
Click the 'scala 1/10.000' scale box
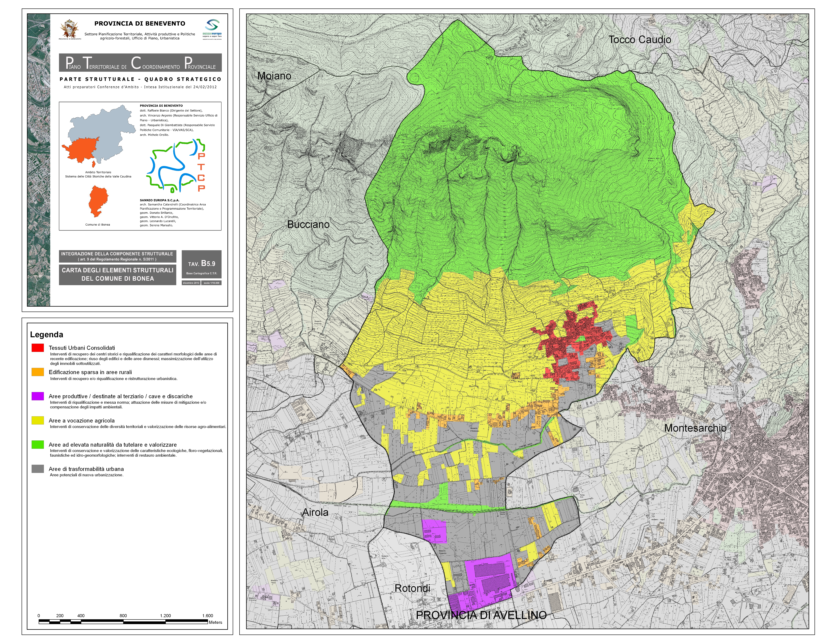pos(212,283)
